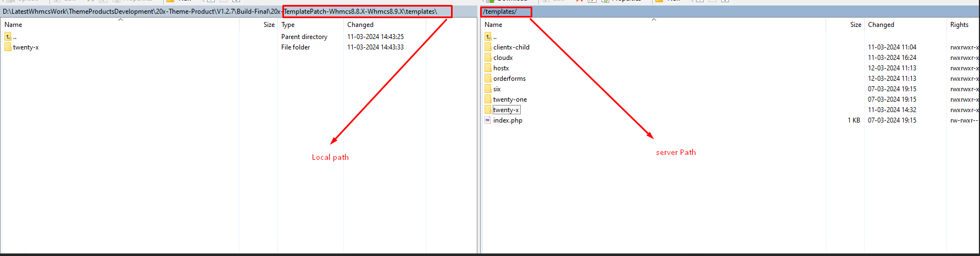Select the index.php file icon
The width and height of the screenshot is (980, 256).
488,120
